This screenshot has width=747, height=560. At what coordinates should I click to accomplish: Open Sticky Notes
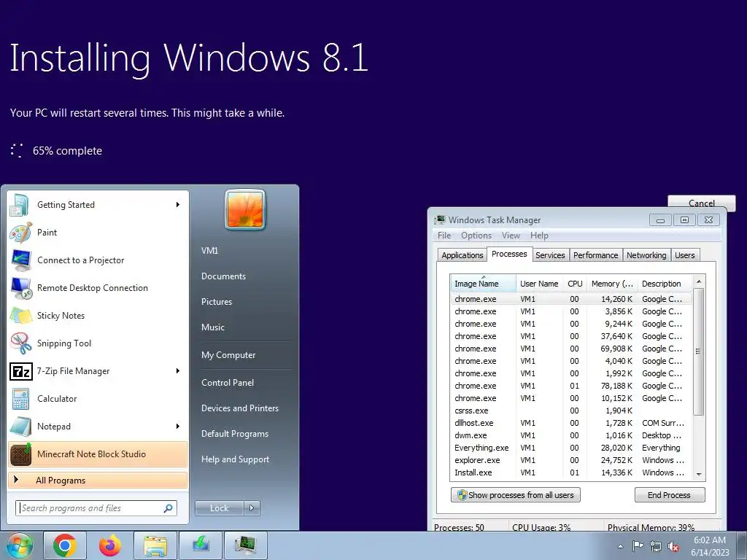tap(98, 315)
